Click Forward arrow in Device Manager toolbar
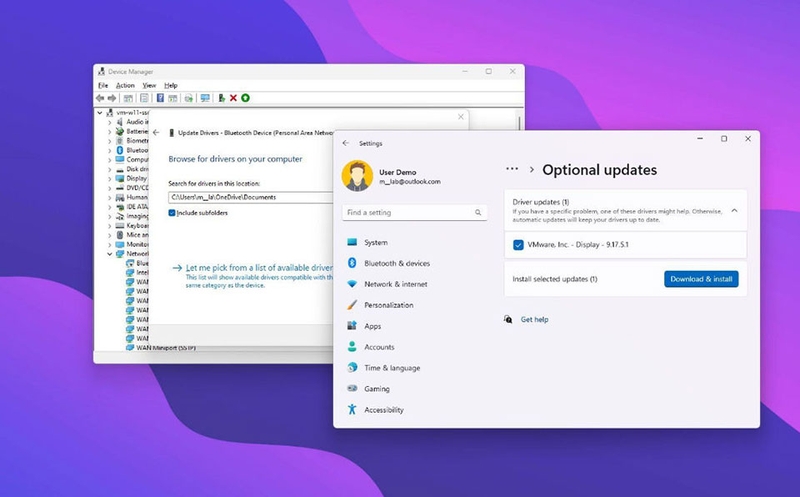This screenshot has width=800, height=497. click(x=111, y=98)
